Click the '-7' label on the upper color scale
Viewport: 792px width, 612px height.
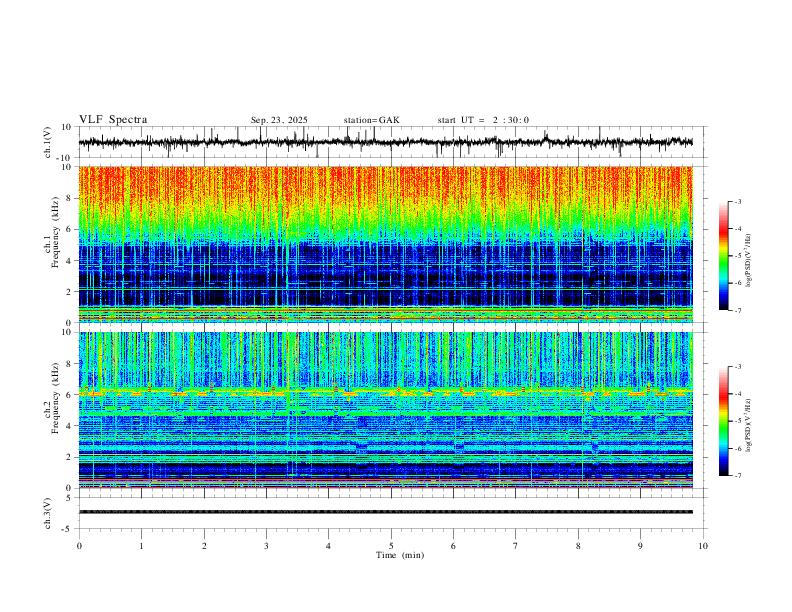[x=737, y=310]
